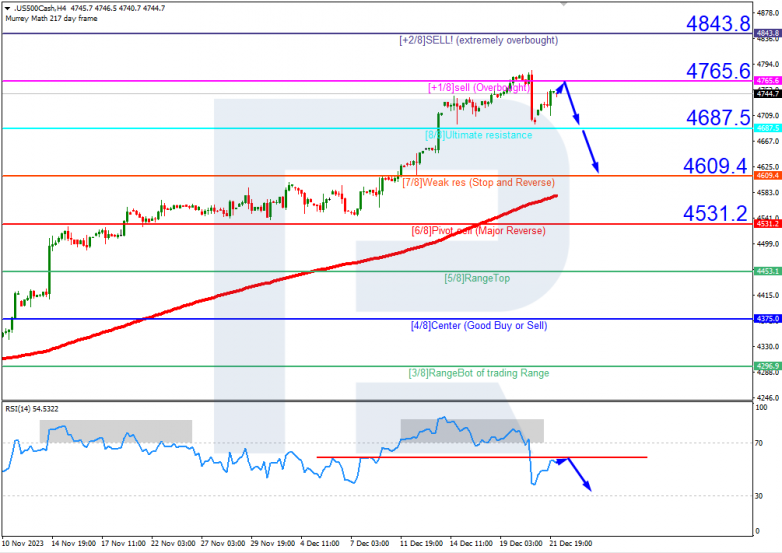Select the [4/8]Center (Good Buy or Sell) label
Viewport: 782px width, 553px height.
click(x=479, y=326)
